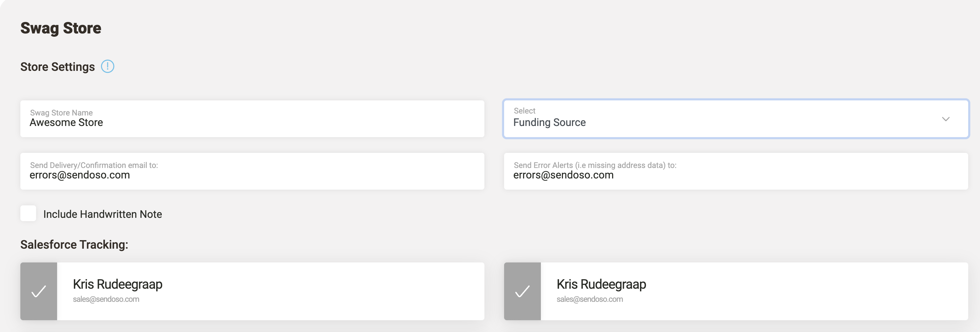This screenshot has width=980, height=332.
Task: Select Kris Rudeegraap name in right tracking card
Action: pyautogui.click(x=601, y=284)
